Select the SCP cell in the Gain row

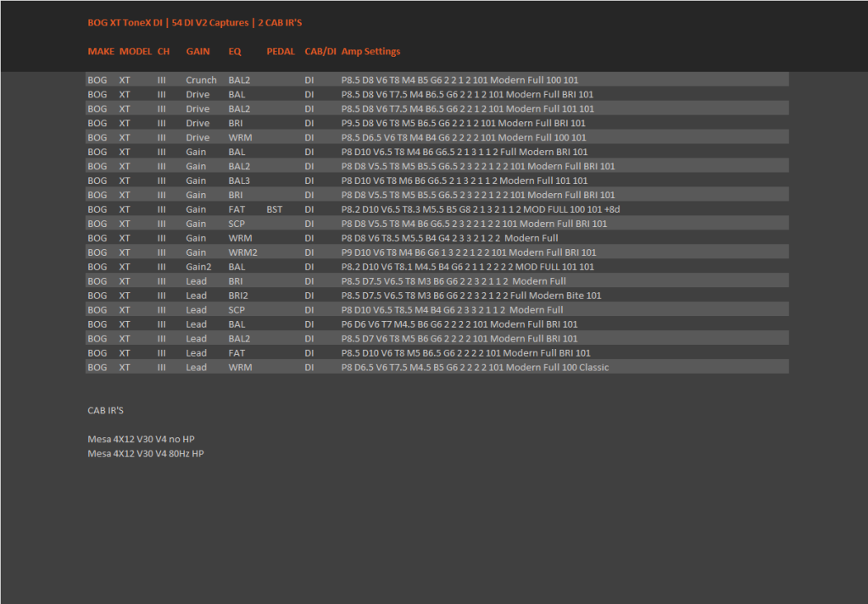[236, 224]
